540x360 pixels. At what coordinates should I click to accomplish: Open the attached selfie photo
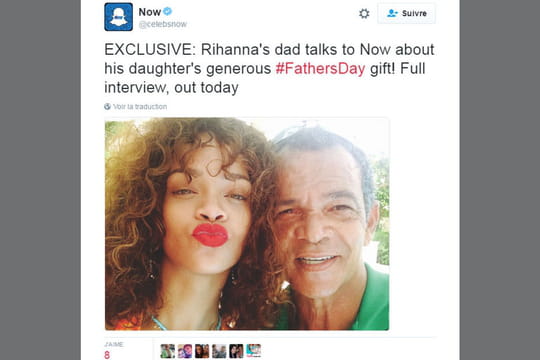click(247, 224)
